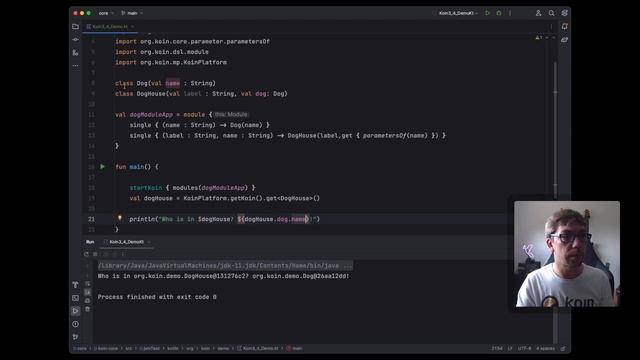
Task: Click the java command line in console
Action: (225, 266)
